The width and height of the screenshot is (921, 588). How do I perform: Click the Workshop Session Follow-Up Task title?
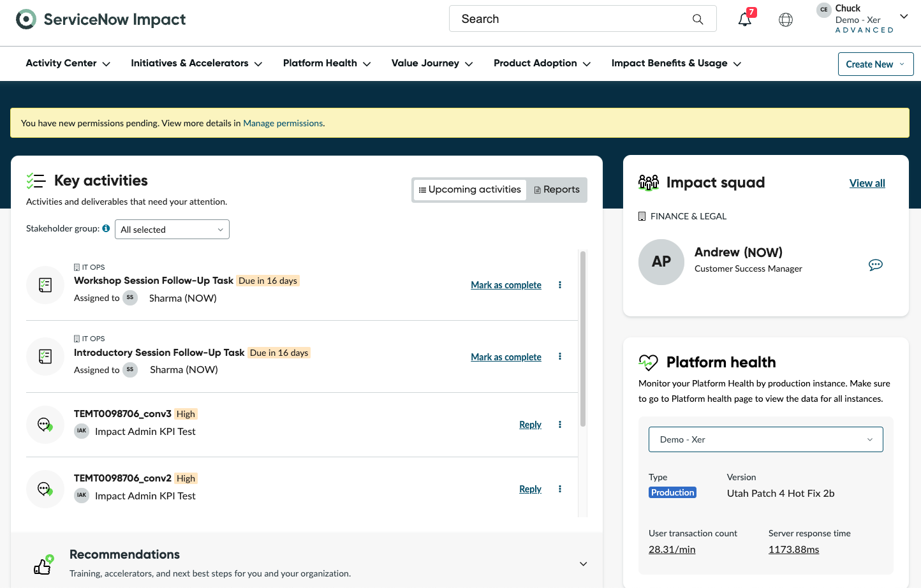[154, 281]
